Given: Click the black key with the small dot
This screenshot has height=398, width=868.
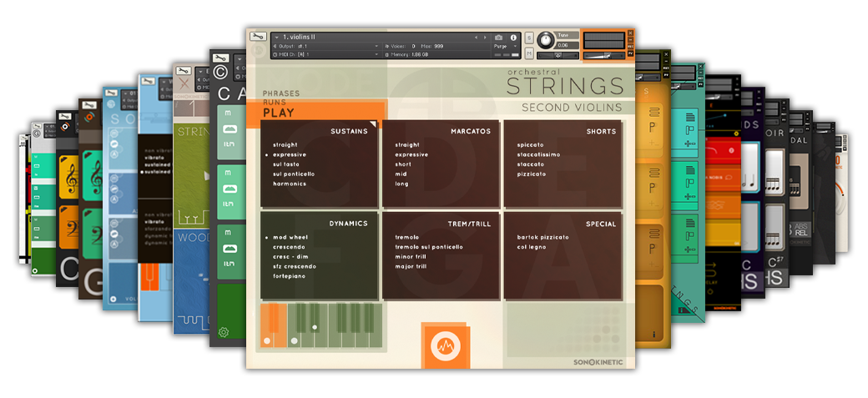Looking at the screenshot, I should (315, 317).
